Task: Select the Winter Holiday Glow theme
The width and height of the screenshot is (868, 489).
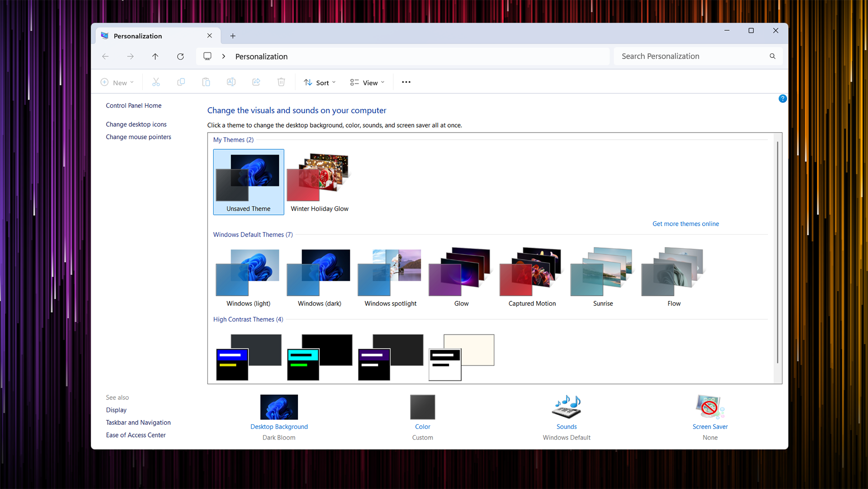Action: click(x=319, y=182)
